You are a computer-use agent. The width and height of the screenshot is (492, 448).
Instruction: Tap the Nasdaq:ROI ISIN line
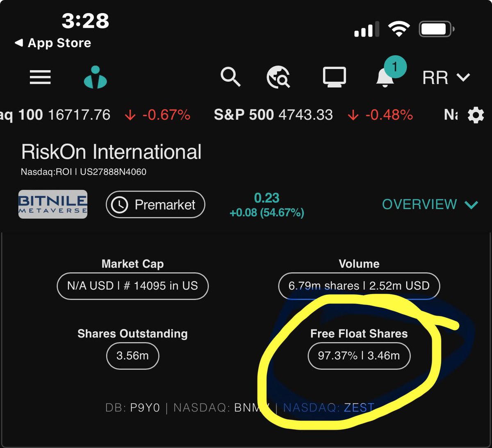(83, 171)
